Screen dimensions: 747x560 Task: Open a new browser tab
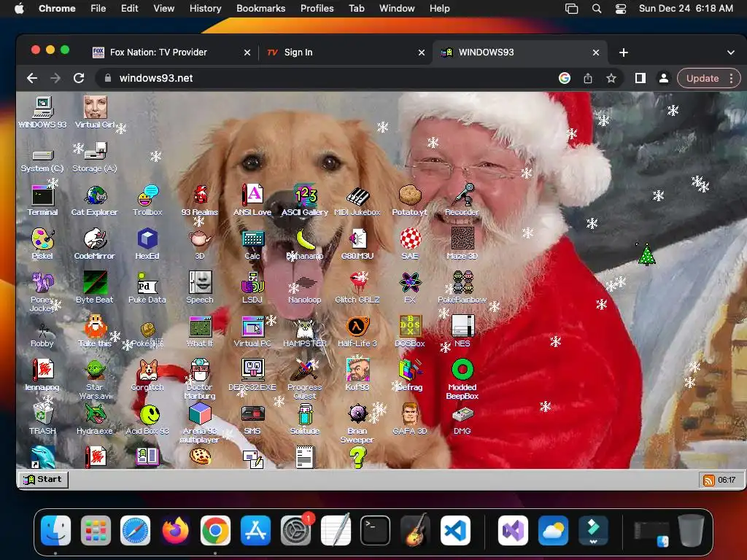(624, 52)
